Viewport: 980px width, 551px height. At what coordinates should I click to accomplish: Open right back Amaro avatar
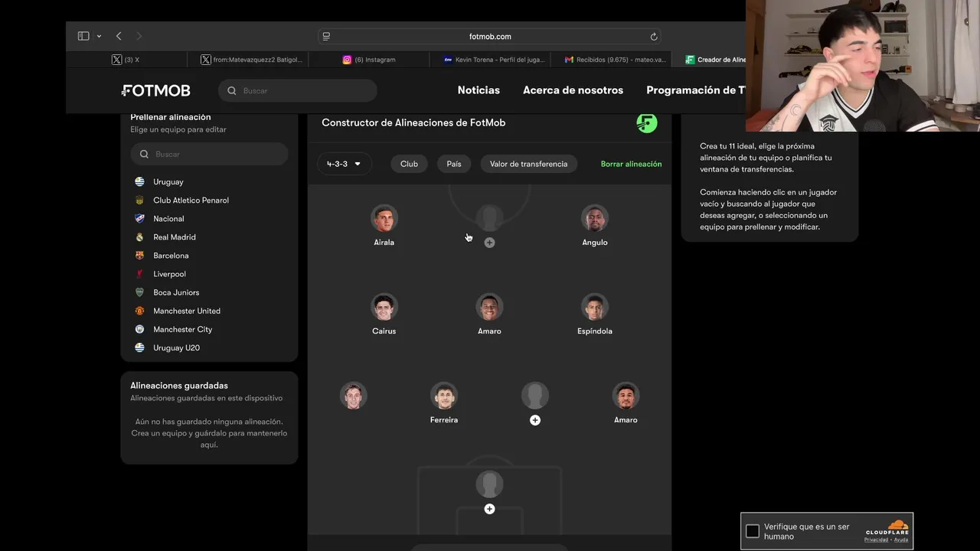tap(626, 396)
